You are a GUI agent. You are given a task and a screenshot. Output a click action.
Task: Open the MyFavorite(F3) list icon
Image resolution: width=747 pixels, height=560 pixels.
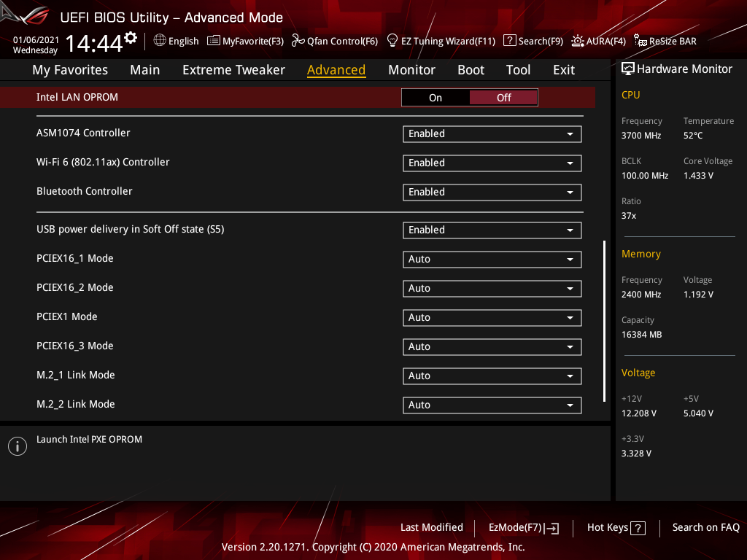coord(214,41)
